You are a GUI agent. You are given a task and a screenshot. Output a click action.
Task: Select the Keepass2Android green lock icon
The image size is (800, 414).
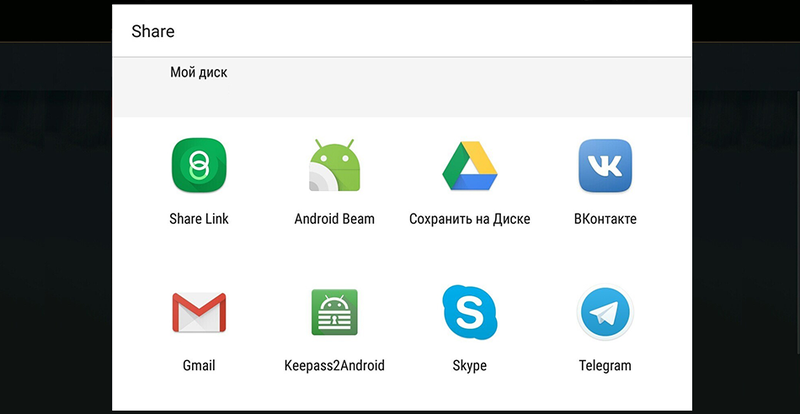pos(335,312)
